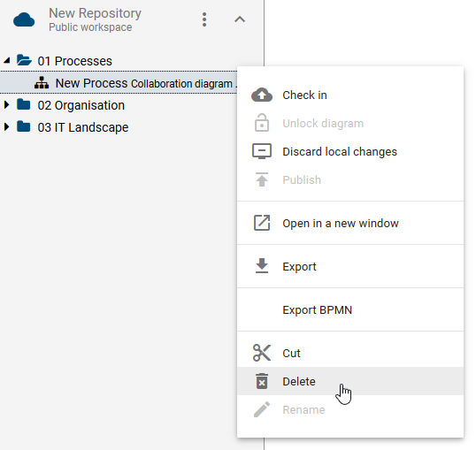476x450 pixels.
Task: Click the Open in new window icon
Action: coord(262,223)
